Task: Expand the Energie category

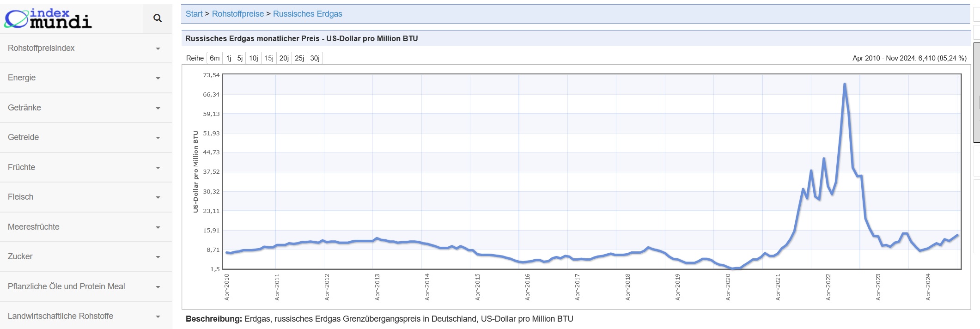Action: click(x=86, y=78)
